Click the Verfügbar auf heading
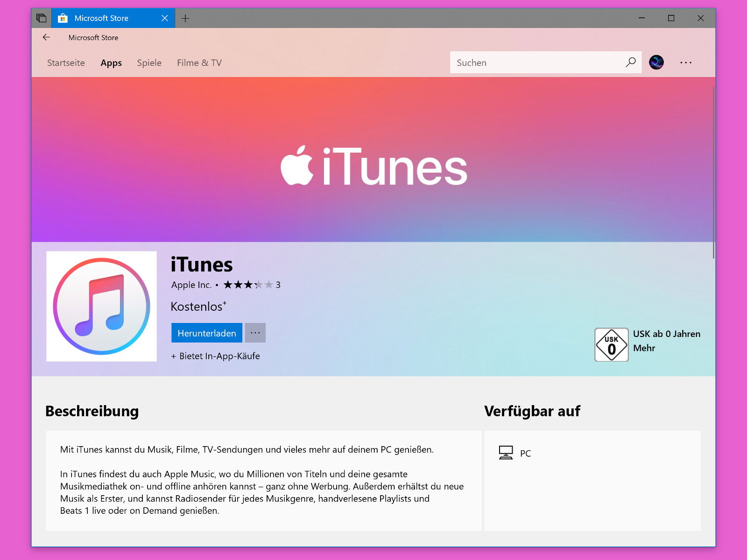Viewport: 747px width, 560px height. (532, 411)
